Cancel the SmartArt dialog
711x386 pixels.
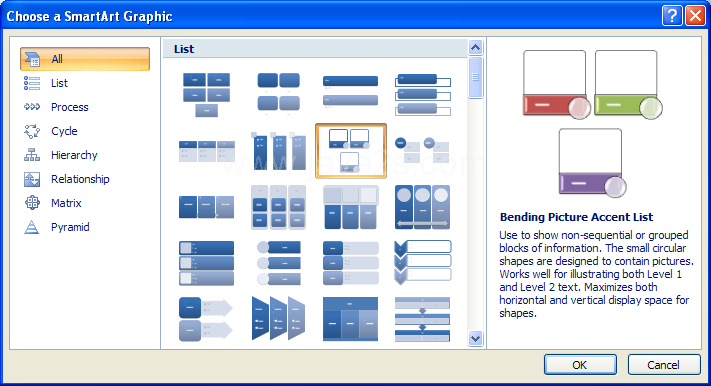pos(663,365)
